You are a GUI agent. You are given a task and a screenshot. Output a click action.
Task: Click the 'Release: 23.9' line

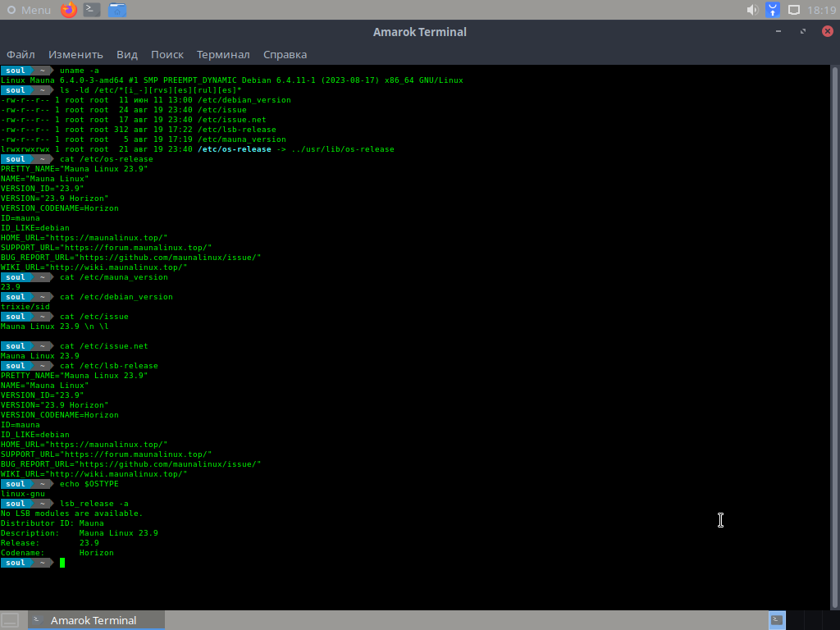click(x=50, y=543)
